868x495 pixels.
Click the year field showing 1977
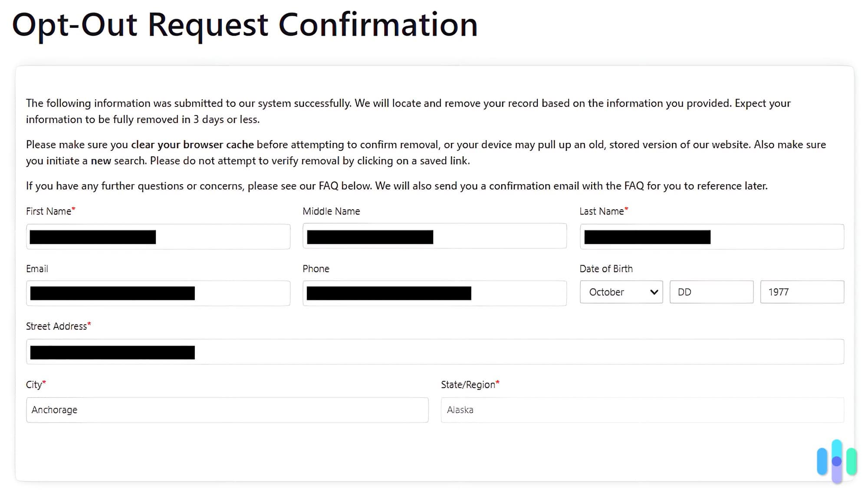coord(802,292)
